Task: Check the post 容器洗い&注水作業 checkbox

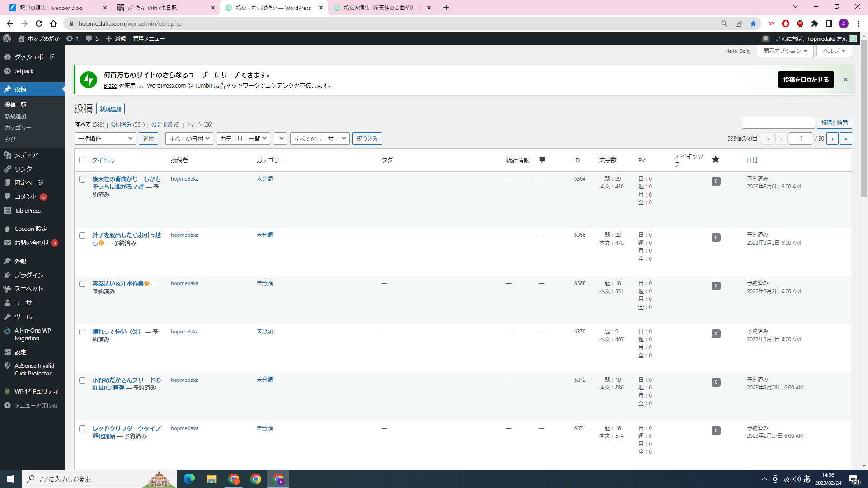Action: (x=82, y=284)
